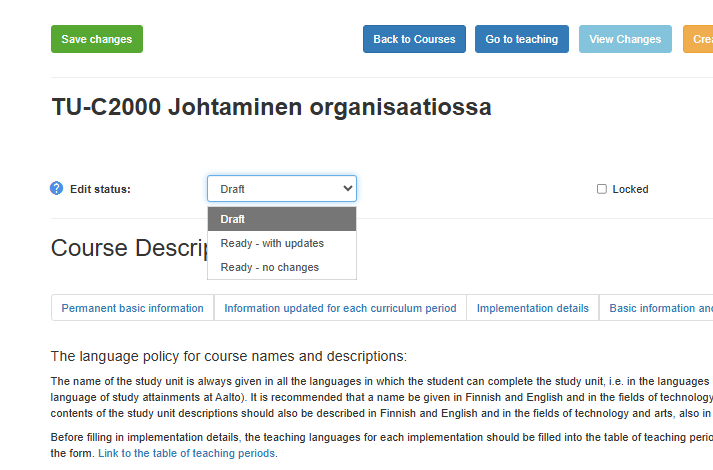Click the language policy heading text
Screen dimensions: 713x470
(229, 356)
